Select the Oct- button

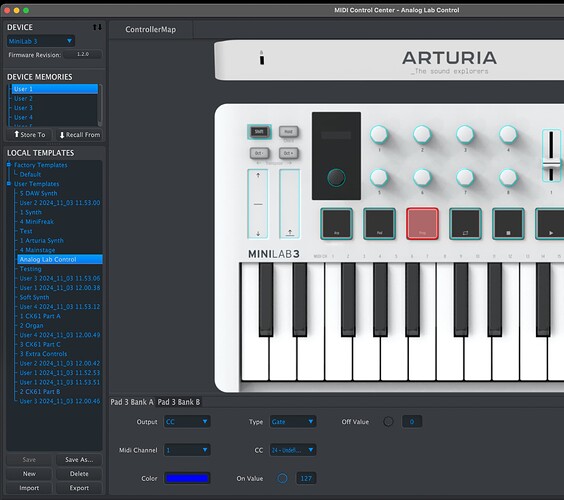[x=259, y=153]
